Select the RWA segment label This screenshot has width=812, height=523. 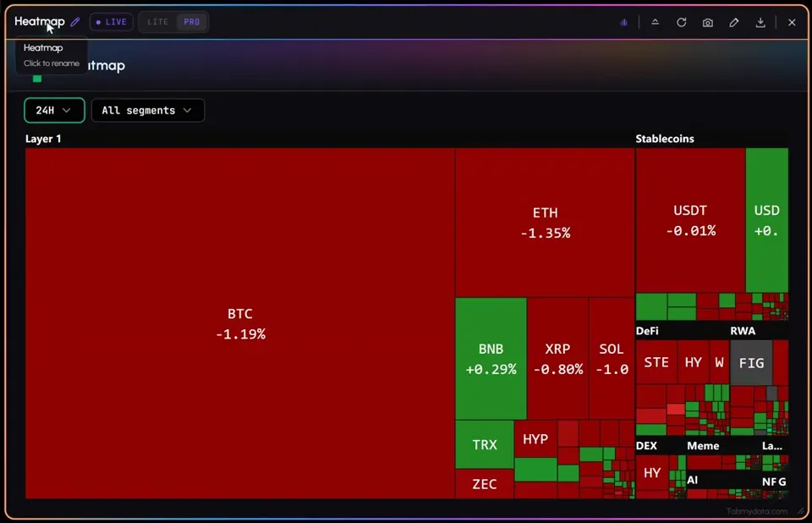tap(743, 331)
